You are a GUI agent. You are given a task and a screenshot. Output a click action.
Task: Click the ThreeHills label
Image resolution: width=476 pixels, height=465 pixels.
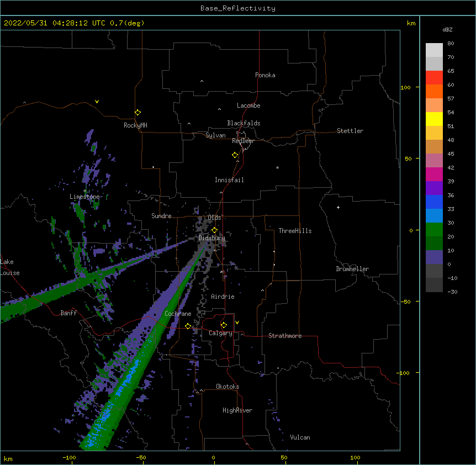click(x=295, y=231)
